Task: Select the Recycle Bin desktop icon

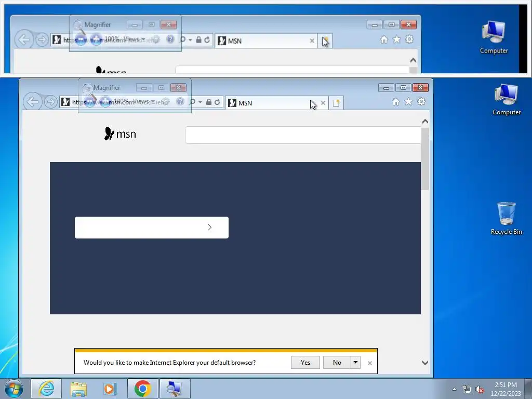Action: [506, 219]
